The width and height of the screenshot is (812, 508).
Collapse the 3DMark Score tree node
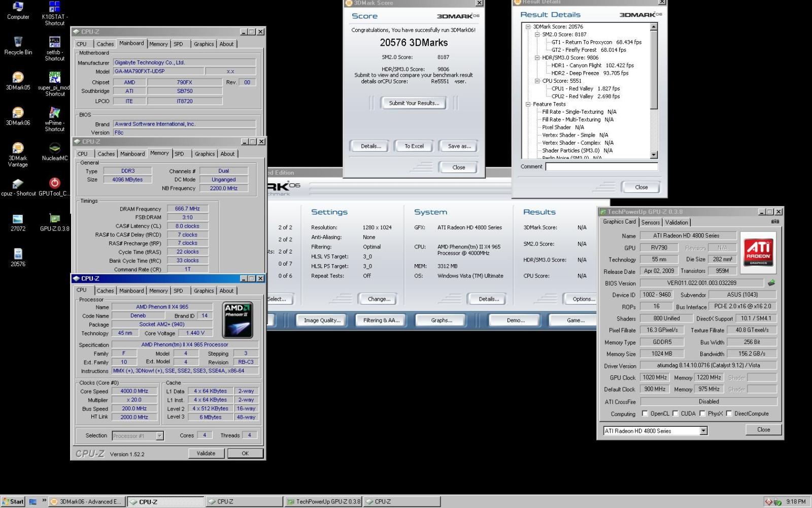(x=528, y=26)
